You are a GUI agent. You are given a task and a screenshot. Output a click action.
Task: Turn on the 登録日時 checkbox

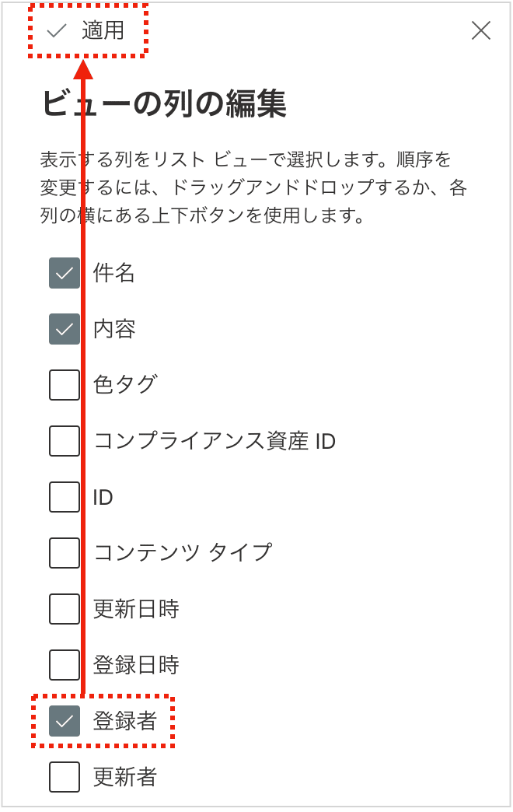(65, 665)
